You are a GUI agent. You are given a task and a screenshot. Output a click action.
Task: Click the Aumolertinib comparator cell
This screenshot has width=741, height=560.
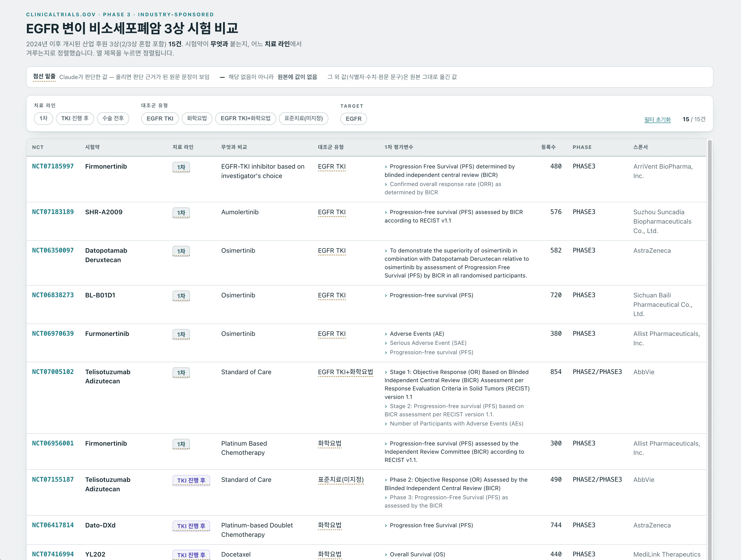tap(240, 212)
